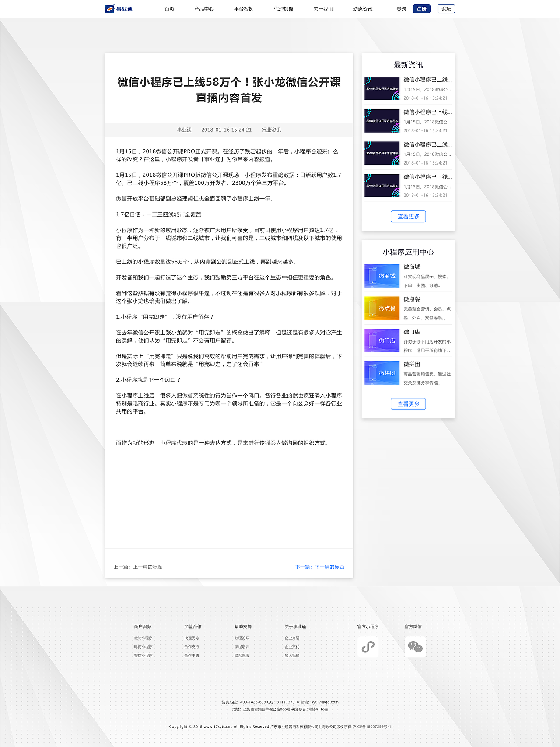Click the 帮助支持 footer heading
Screen dimensions: 560x747
[243, 627]
